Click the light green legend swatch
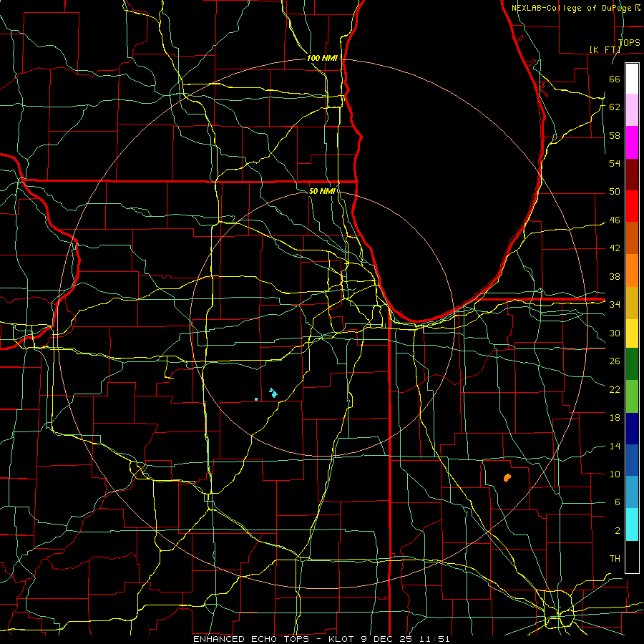 pos(632,396)
